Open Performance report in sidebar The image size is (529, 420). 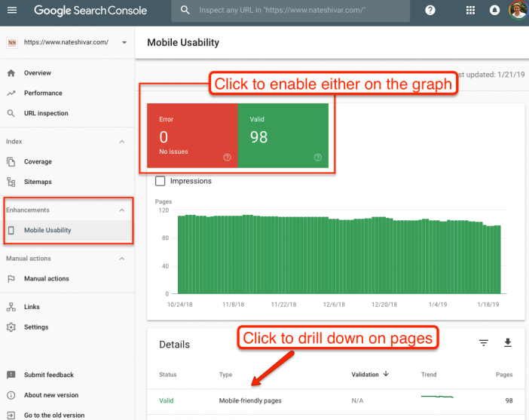[67, 94]
